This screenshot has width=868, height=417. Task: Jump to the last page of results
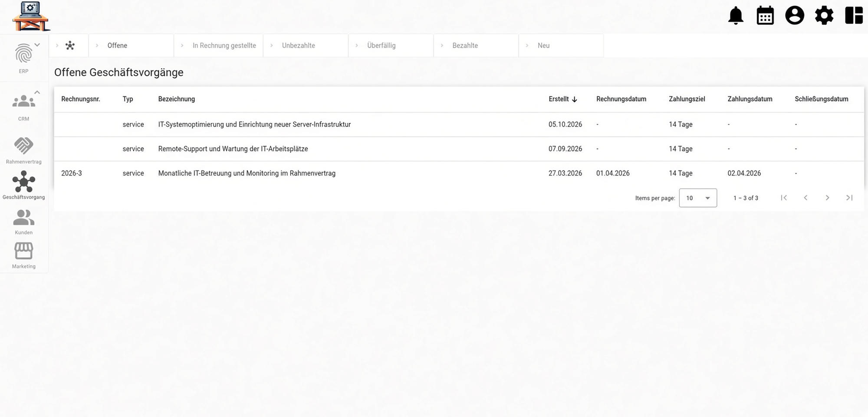[849, 198]
